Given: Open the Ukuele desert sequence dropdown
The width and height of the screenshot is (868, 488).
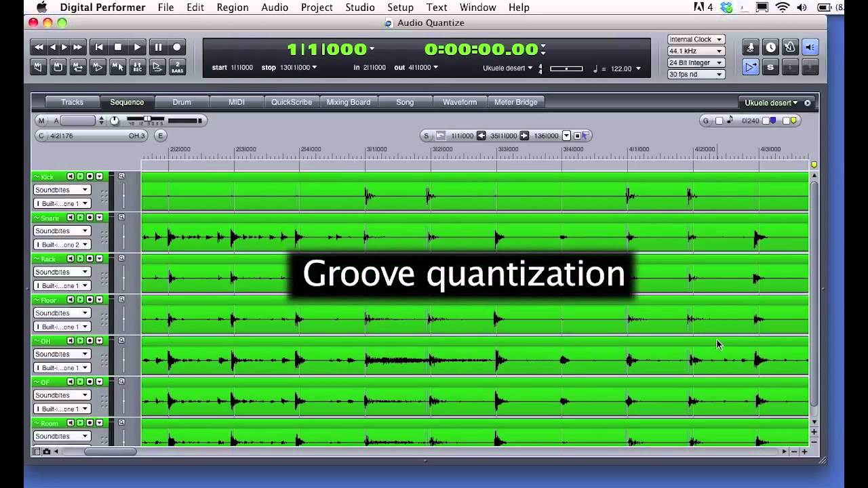Looking at the screenshot, I should 771,103.
